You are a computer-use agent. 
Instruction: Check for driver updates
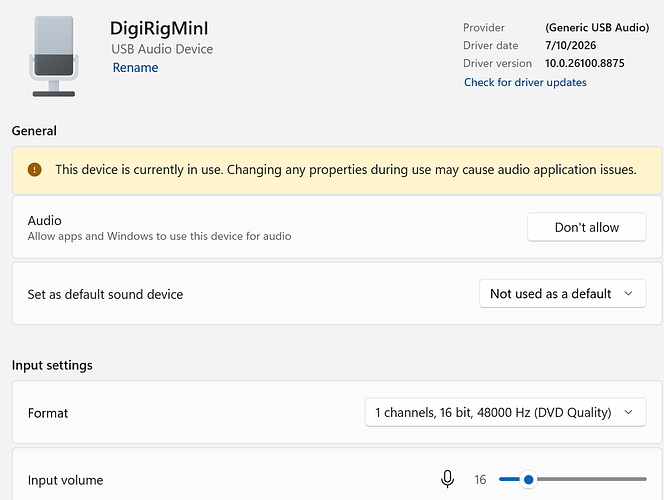[x=525, y=82]
